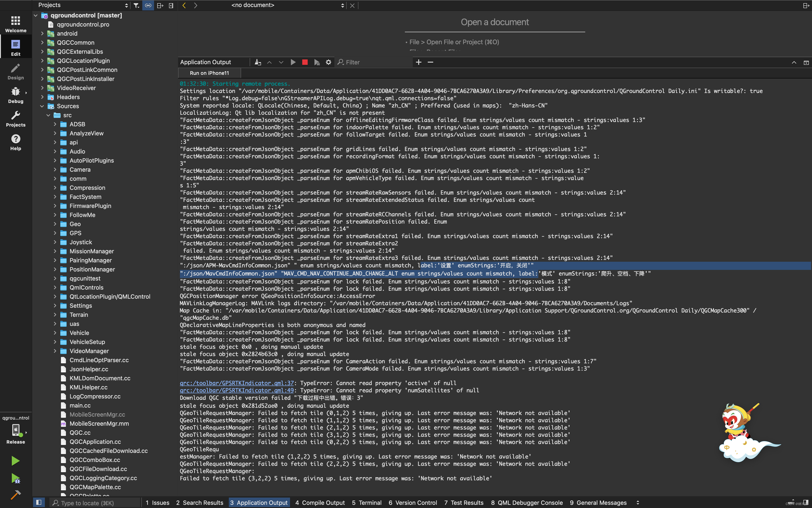Maximize the output pane

806,63
